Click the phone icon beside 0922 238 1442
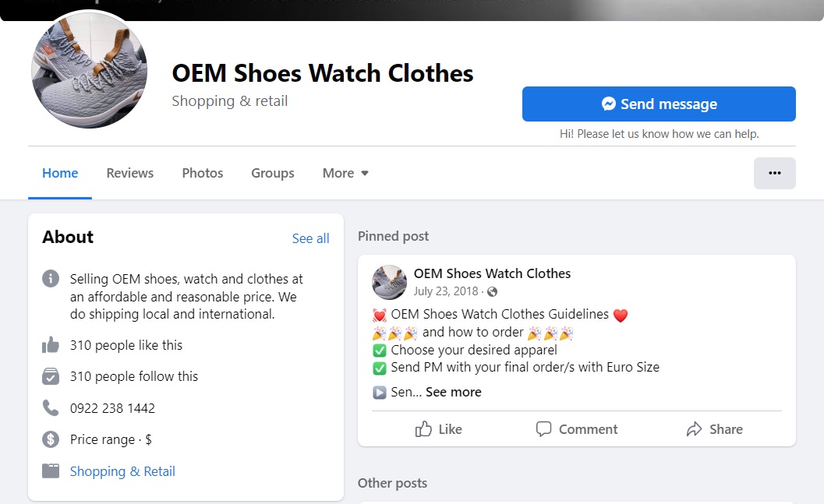 coord(51,407)
